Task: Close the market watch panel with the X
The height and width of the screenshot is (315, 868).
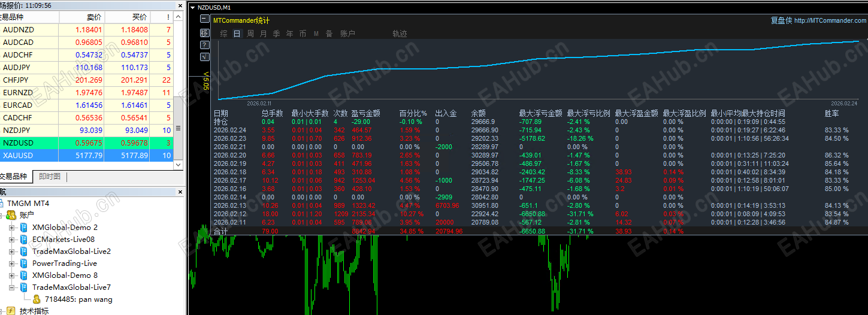Action: pos(180,5)
